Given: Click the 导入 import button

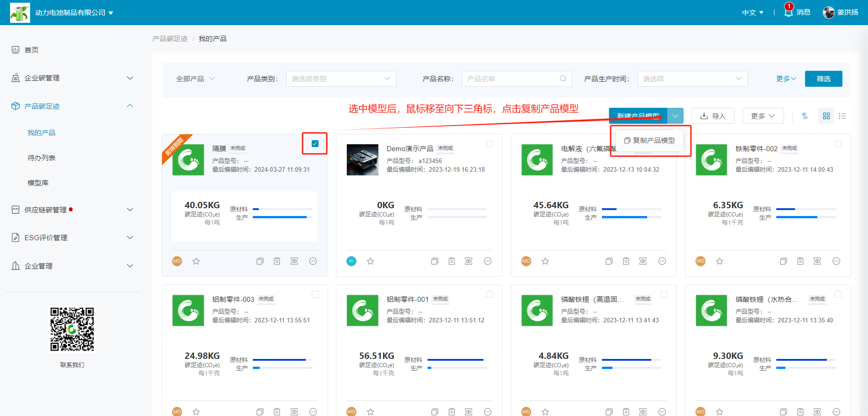Looking at the screenshot, I should pyautogui.click(x=713, y=116).
